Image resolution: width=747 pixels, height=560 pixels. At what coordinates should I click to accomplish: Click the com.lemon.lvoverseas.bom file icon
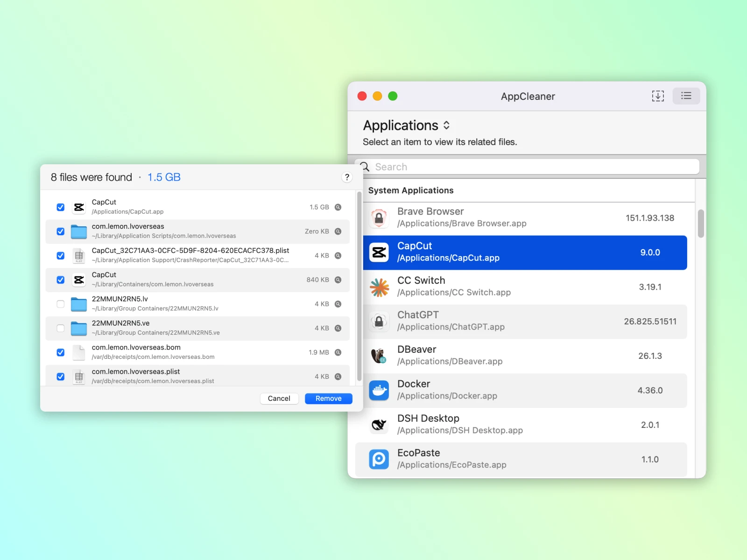point(79,353)
